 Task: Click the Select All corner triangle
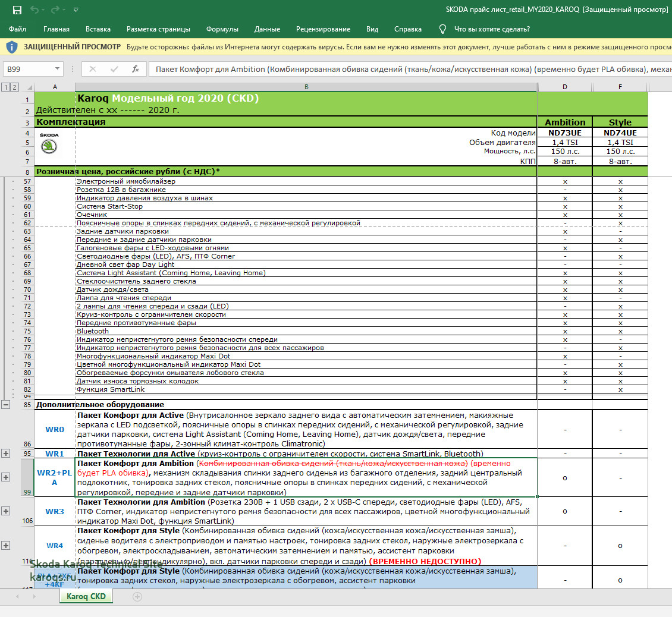point(30,87)
